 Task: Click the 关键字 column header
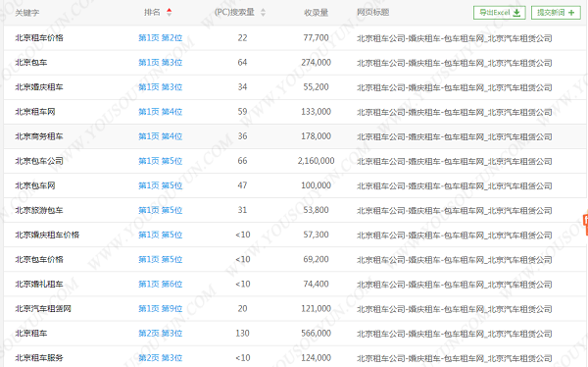click(27, 13)
